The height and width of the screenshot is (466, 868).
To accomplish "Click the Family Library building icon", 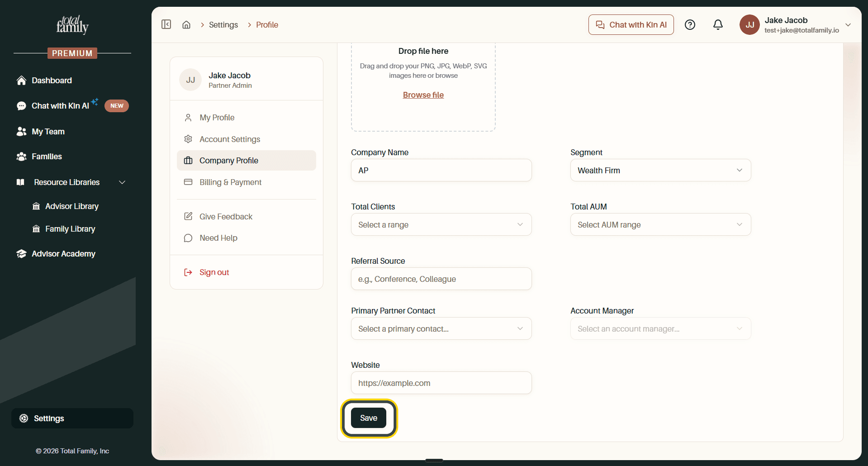I will pos(36,229).
